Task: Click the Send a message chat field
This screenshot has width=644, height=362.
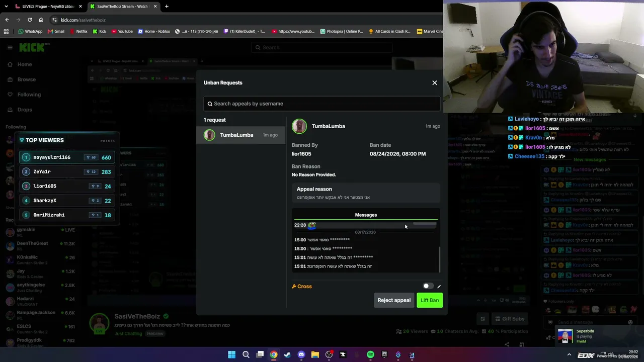Action: coord(589,322)
